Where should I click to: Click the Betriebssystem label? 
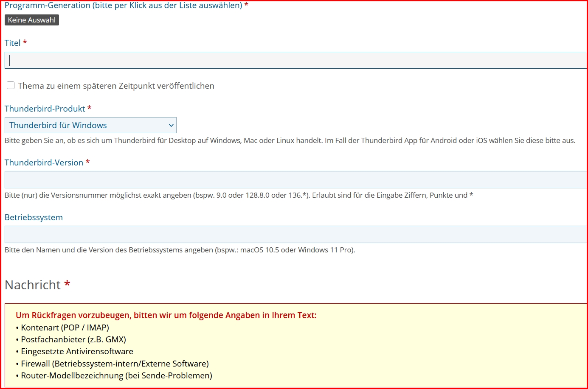click(x=34, y=217)
